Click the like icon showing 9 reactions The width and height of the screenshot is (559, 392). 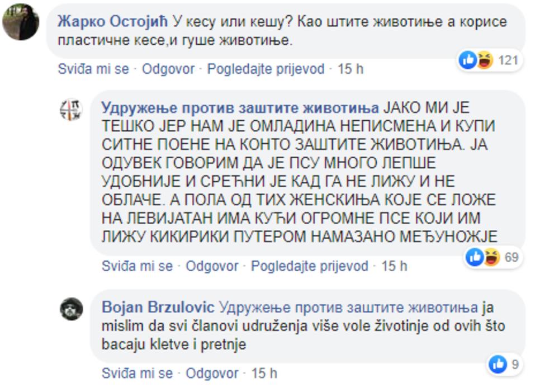(x=497, y=365)
